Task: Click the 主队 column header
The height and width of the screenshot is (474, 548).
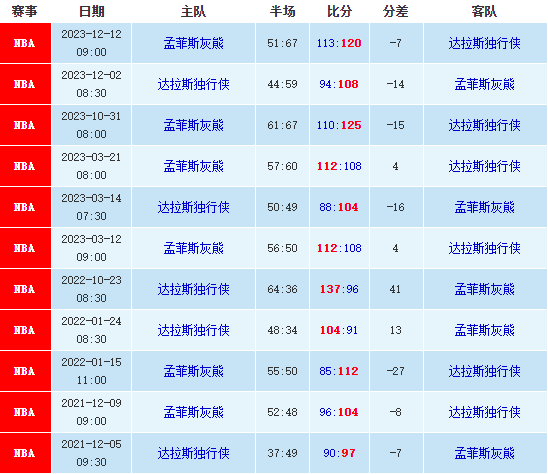Action: tap(194, 12)
